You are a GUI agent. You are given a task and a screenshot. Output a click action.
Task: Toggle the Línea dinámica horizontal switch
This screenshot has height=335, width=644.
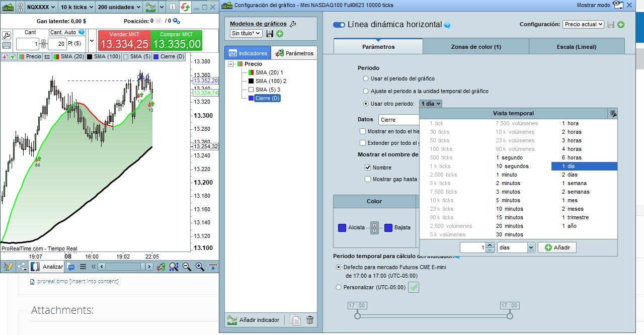339,25
